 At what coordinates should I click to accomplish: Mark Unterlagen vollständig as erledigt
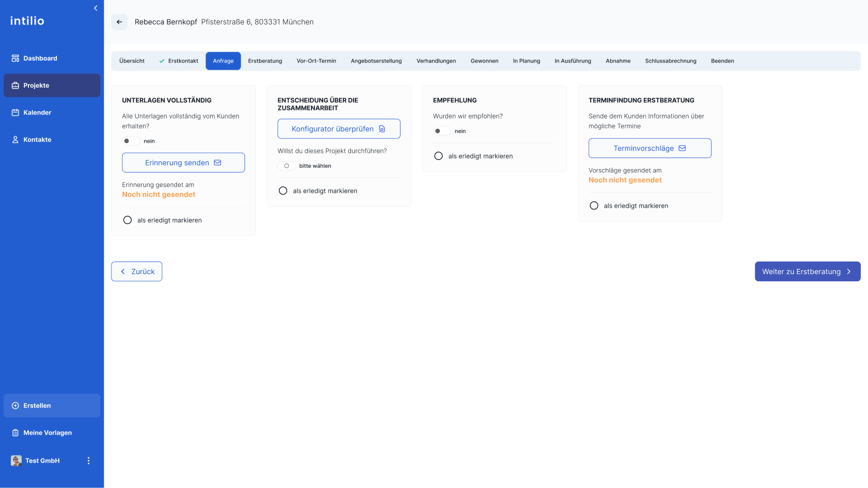[x=127, y=220]
